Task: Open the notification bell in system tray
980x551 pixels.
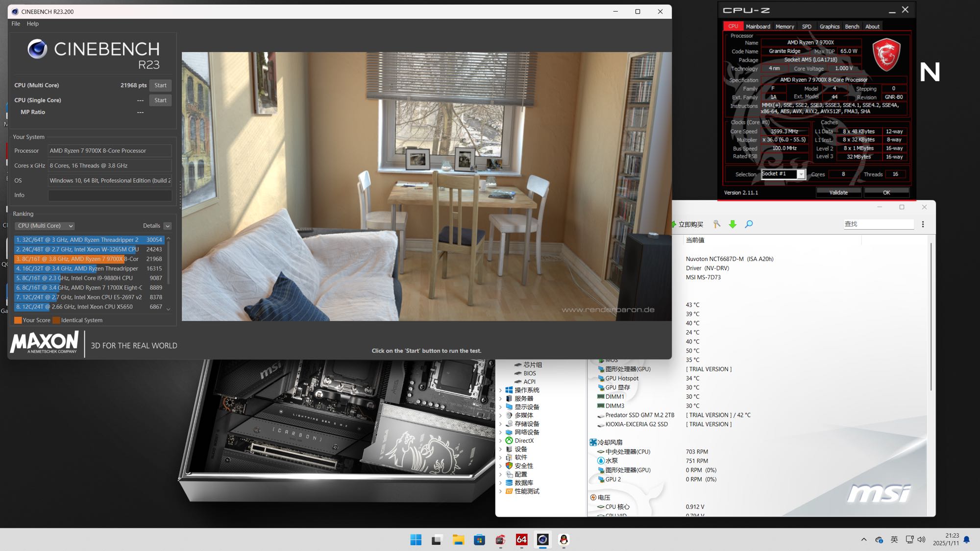Action: click(966, 540)
